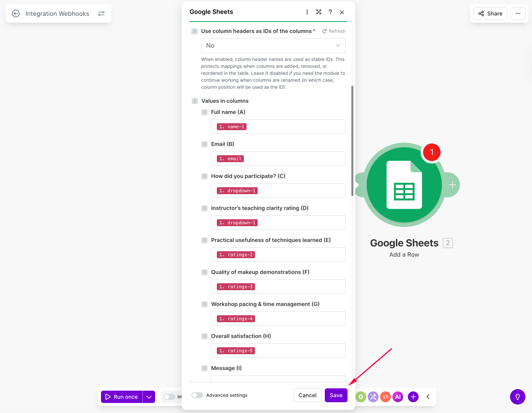
Task: Expand the Message (I) field chevron
Action: 204,368
